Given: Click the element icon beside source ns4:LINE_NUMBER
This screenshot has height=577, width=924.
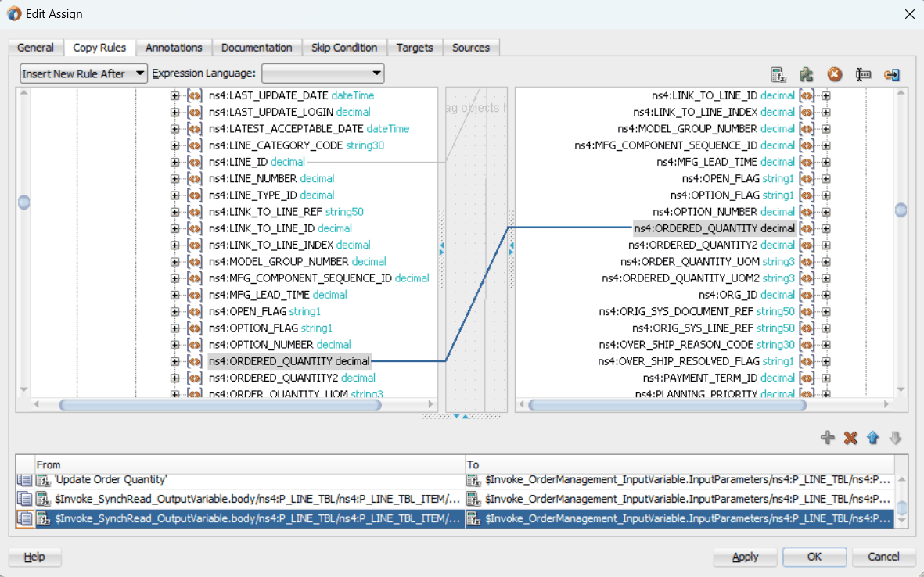Looking at the screenshot, I should tap(195, 178).
